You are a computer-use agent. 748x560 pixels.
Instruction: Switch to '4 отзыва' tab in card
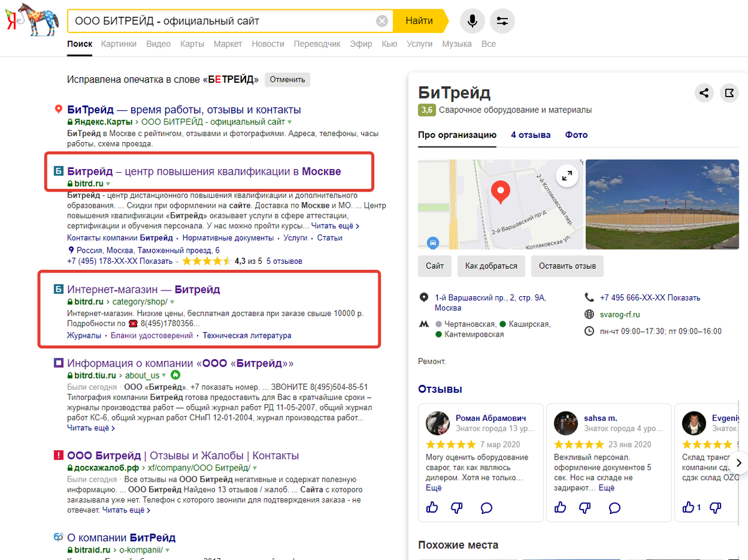[530, 135]
